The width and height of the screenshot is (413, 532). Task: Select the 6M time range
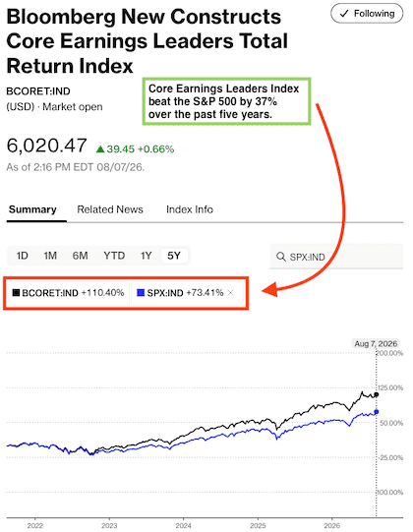80,256
